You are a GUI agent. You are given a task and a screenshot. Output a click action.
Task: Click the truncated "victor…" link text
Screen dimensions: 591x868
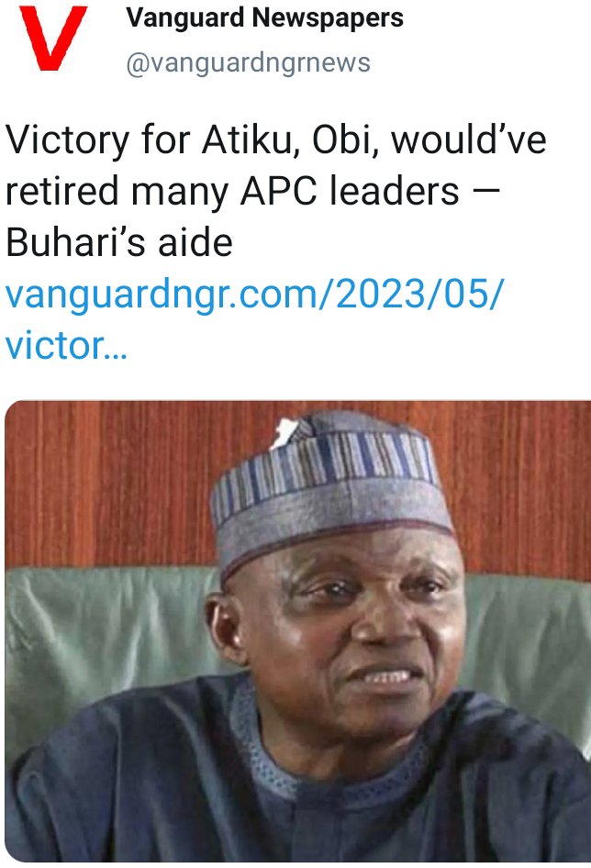point(66,346)
